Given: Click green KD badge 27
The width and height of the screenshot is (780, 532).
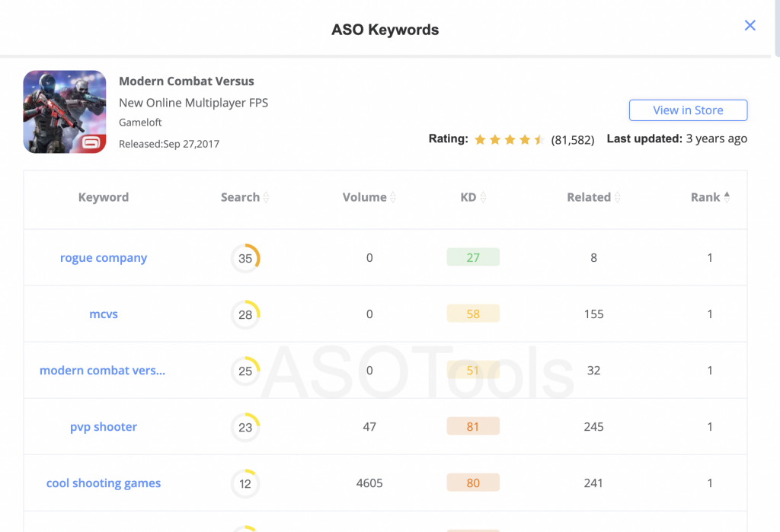Looking at the screenshot, I should point(473,257).
